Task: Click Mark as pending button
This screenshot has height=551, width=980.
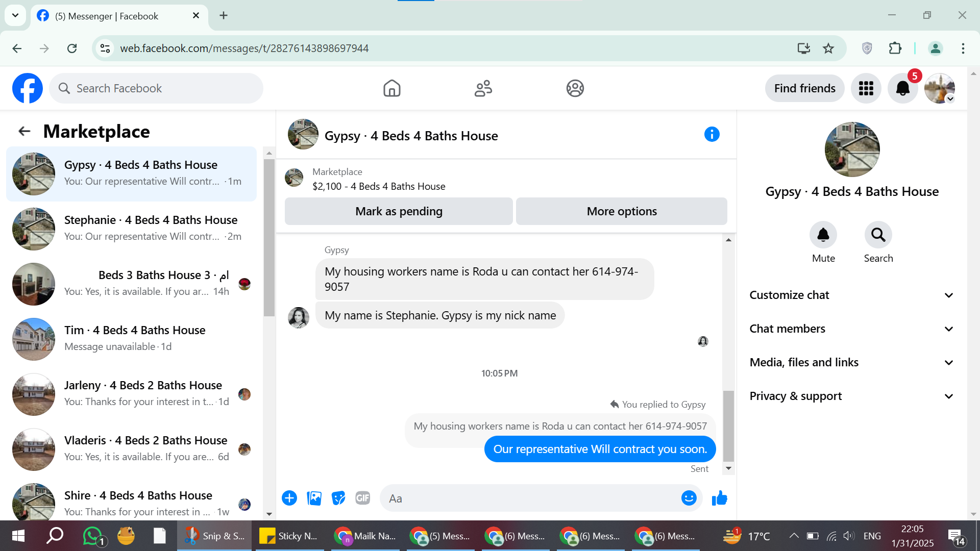Action: [399, 211]
